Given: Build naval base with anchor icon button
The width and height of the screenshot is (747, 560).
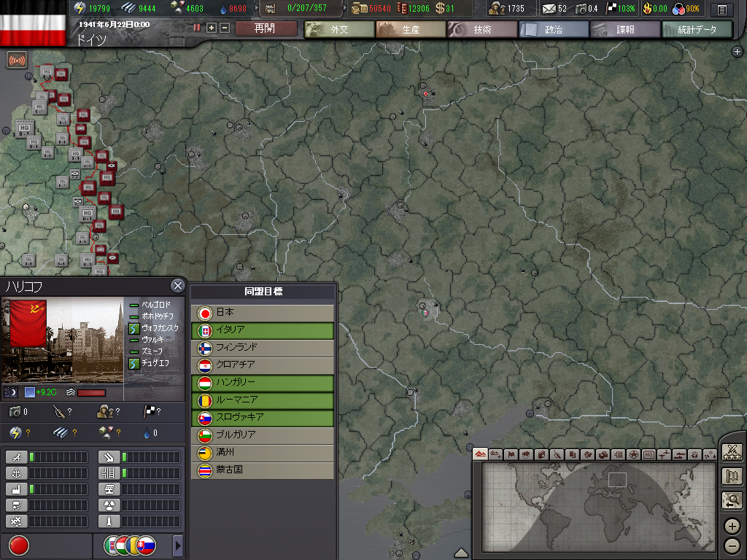Looking at the screenshot, I should (16, 473).
